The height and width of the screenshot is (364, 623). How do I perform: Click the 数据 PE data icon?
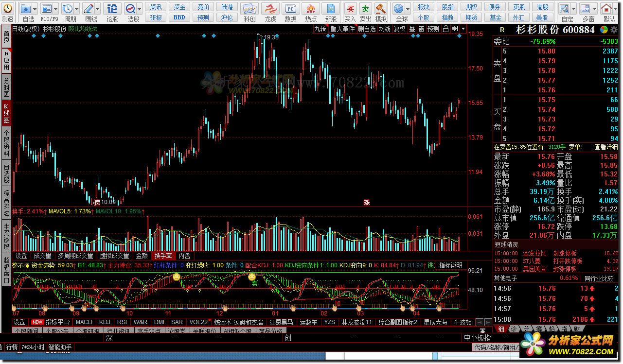[290, 9]
